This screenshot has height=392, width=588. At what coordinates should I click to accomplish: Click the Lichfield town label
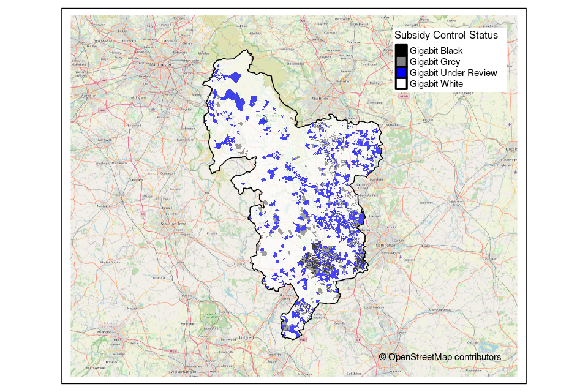pos(246,337)
